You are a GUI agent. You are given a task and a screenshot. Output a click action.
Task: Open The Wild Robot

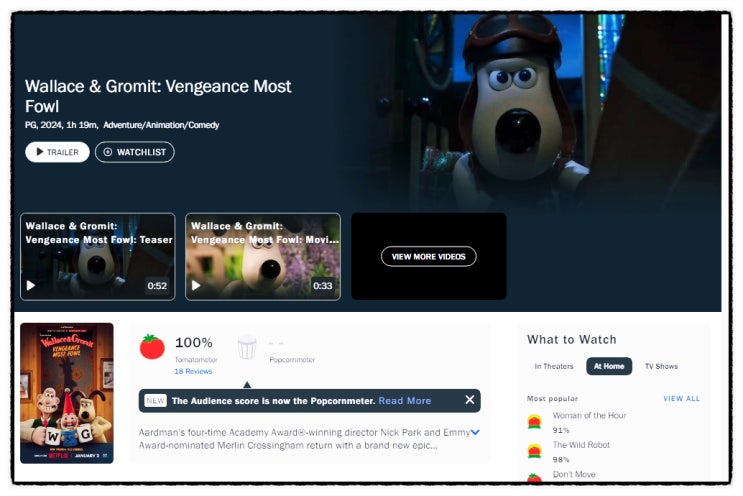coord(581,445)
